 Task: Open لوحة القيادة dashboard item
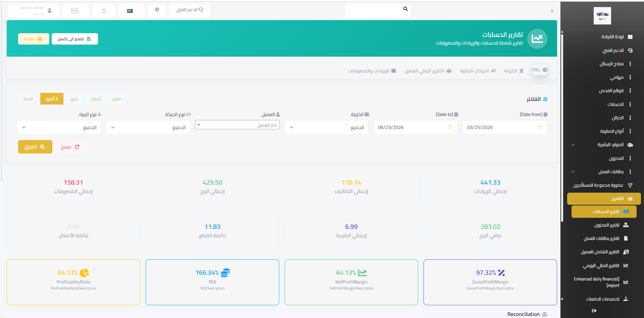tap(617, 37)
